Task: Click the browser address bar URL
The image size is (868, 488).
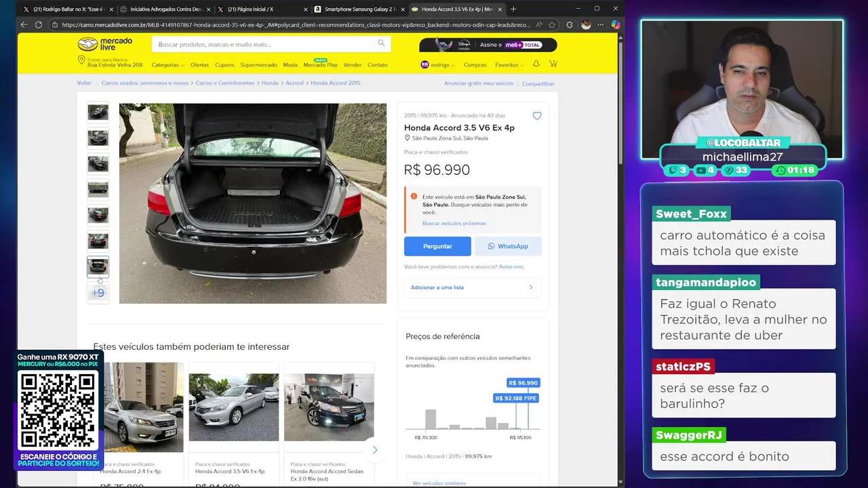Action: [296, 24]
